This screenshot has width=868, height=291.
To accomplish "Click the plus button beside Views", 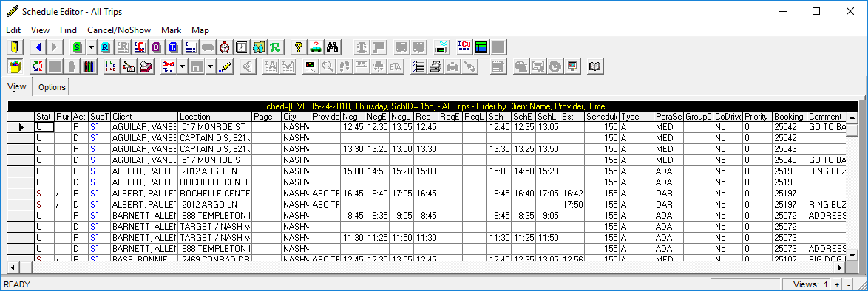I will click(837, 284).
